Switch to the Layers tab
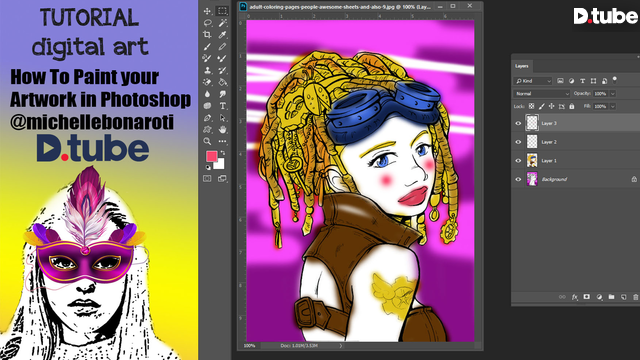This screenshot has height=360, width=640. tap(522, 66)
